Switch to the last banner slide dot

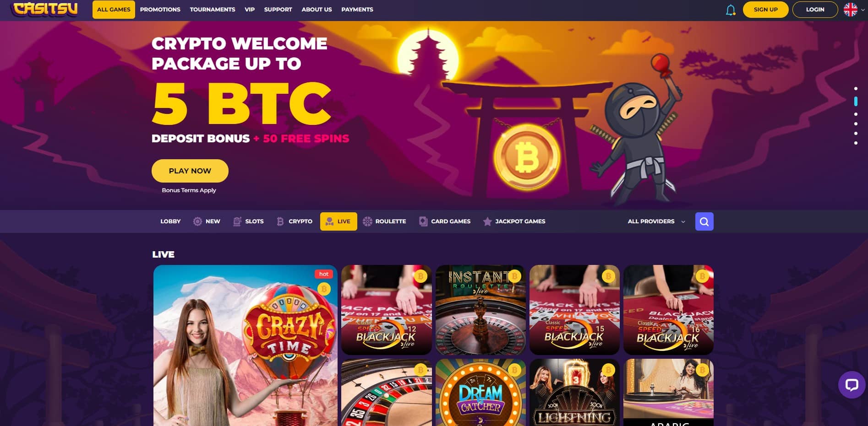coord(856,143)
